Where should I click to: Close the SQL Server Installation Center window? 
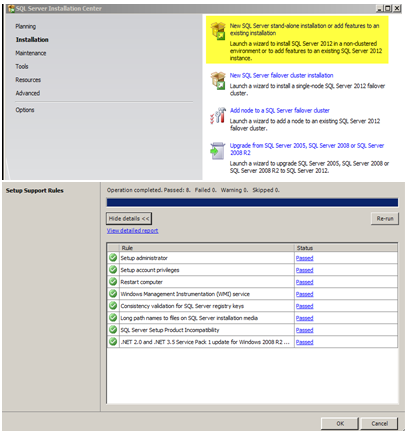(x=396, y=9)
